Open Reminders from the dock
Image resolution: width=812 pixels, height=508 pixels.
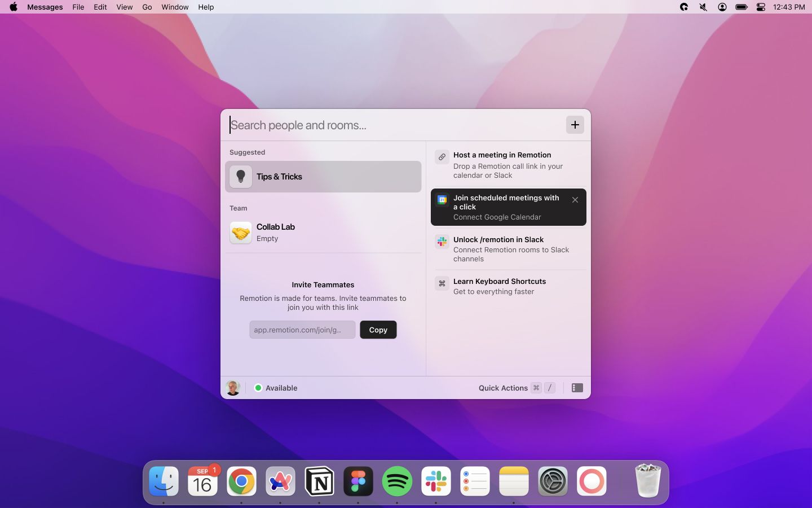[x=475, y=481]
